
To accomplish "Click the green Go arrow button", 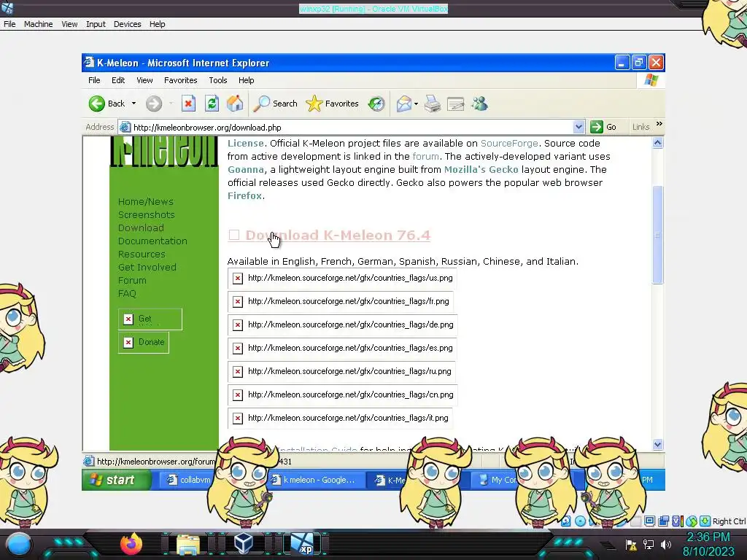I will pos(603,127).
